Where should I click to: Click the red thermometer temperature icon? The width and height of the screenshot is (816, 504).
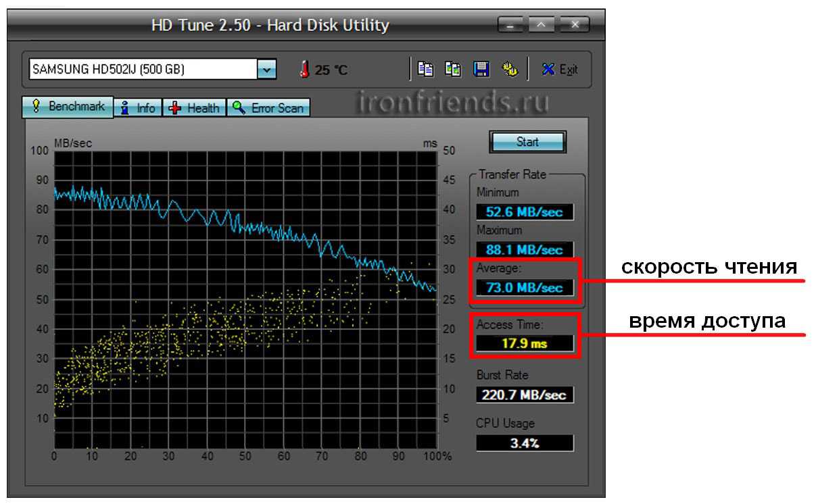[x=304, y=70]
